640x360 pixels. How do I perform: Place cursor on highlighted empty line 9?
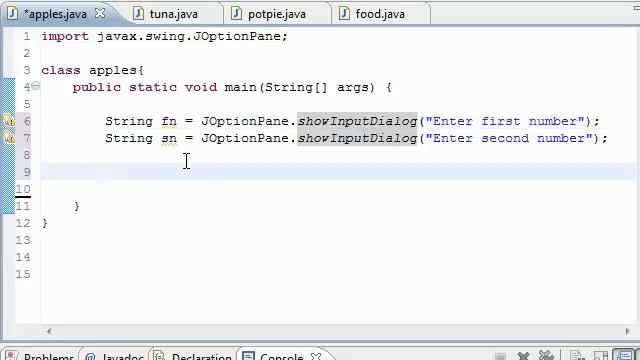338,172
